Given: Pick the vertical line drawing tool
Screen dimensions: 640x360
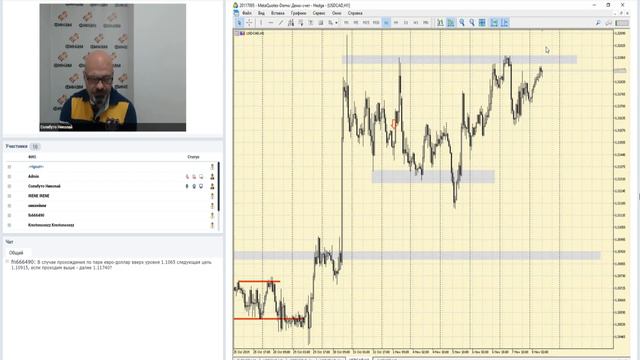Looking at the screenshot, I should [261, 22].
